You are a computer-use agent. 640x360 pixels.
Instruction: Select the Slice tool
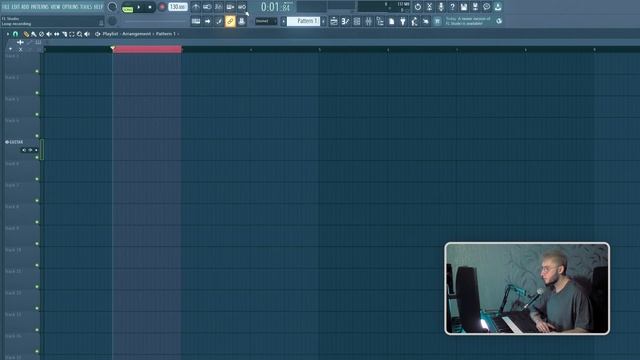click(x=64, y=34)
